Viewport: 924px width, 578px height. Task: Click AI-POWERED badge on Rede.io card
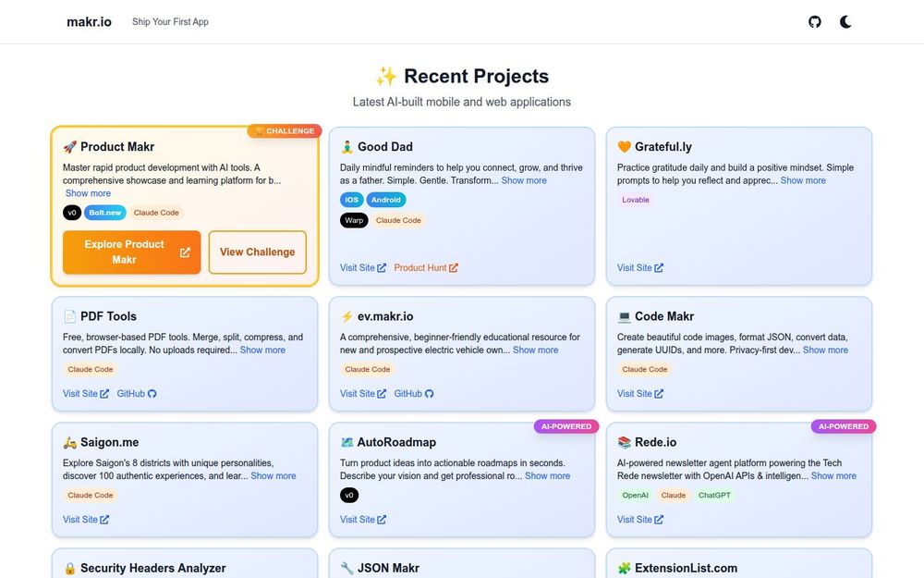tap(844, 426)
